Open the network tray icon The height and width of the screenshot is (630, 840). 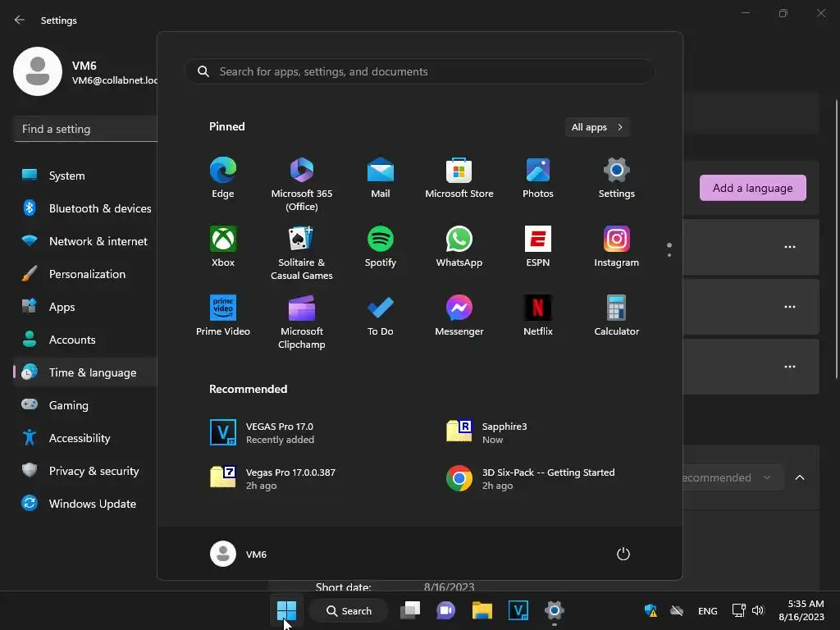click(739, 610)
